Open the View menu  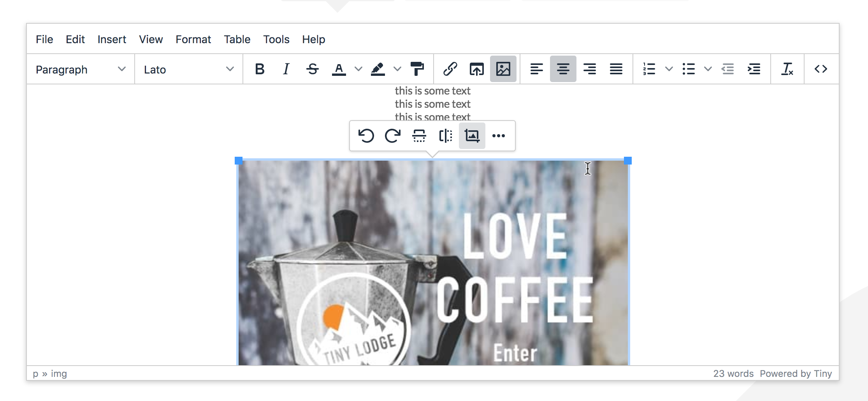pyautogui.click(x=151, y=39)
